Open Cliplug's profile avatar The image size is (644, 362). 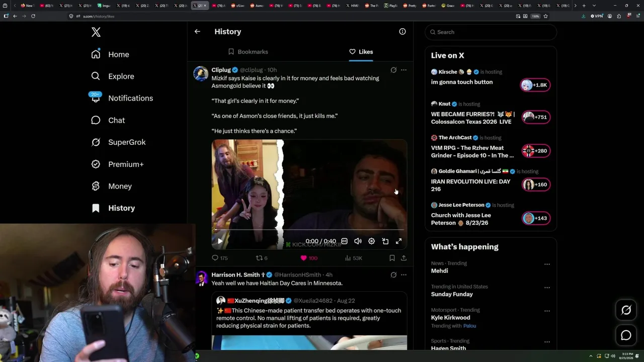(201, 73)
